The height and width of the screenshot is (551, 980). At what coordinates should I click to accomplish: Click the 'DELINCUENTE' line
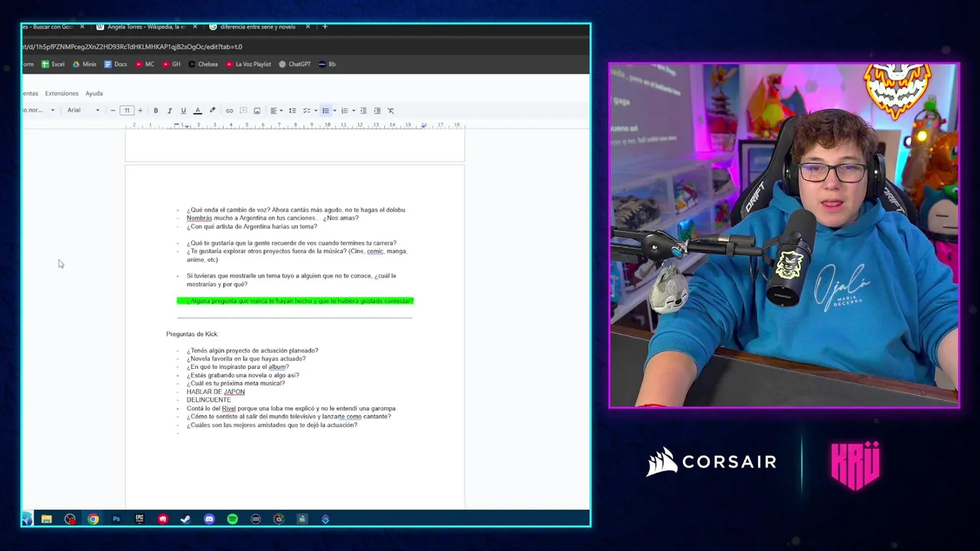point(208,400)
